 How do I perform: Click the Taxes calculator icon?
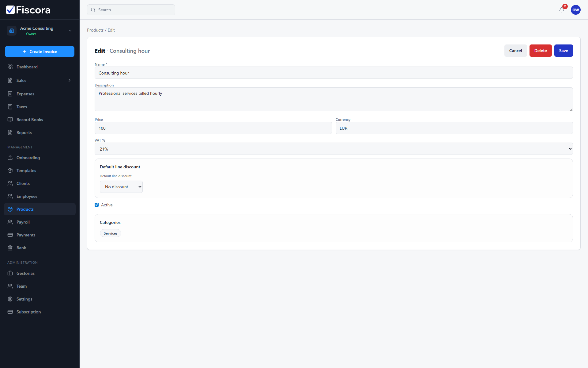(10, 107)
